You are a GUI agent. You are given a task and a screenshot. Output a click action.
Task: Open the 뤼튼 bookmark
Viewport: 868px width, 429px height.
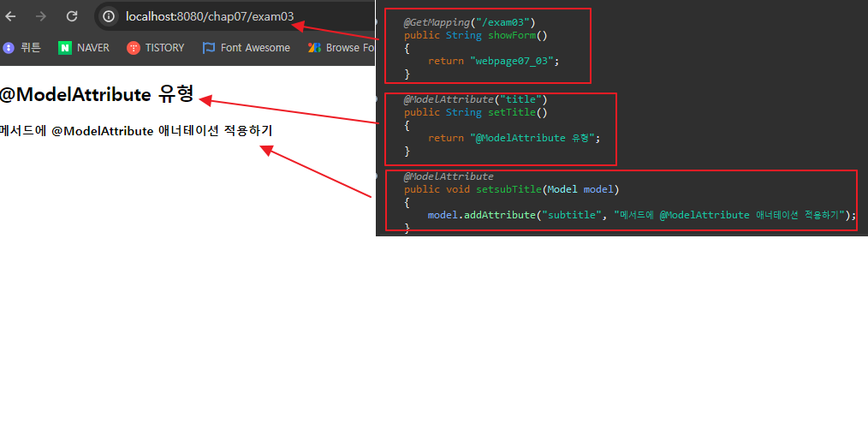point(21,48)
